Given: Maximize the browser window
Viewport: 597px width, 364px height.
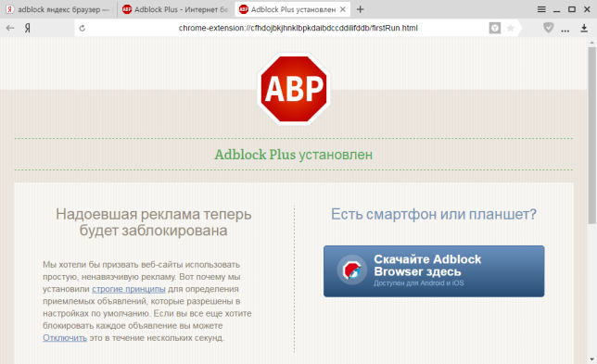Looking at the screenshot, I should tap(572, 9).
